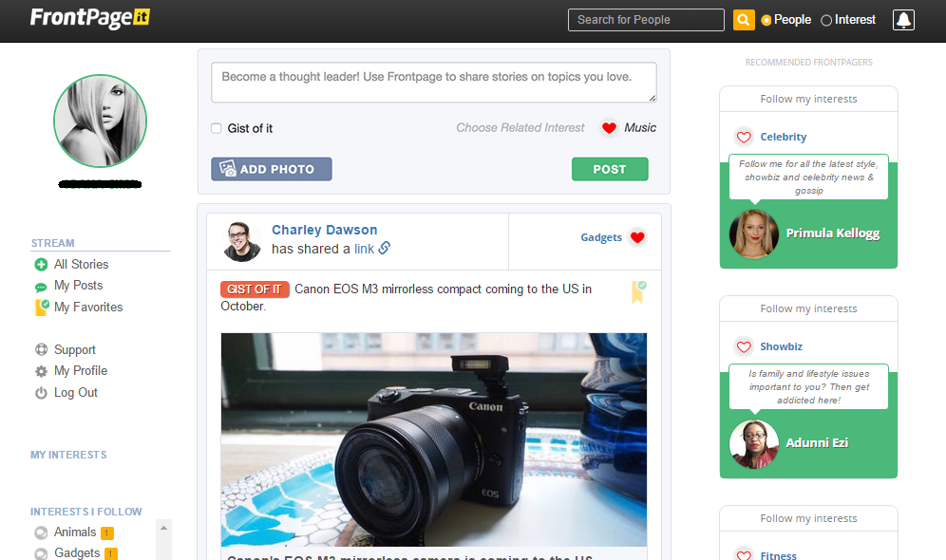Viewport: 946px width, 560px height.
Task: Open the Support page
Action: pyautogui.click(x=75, y=349)
